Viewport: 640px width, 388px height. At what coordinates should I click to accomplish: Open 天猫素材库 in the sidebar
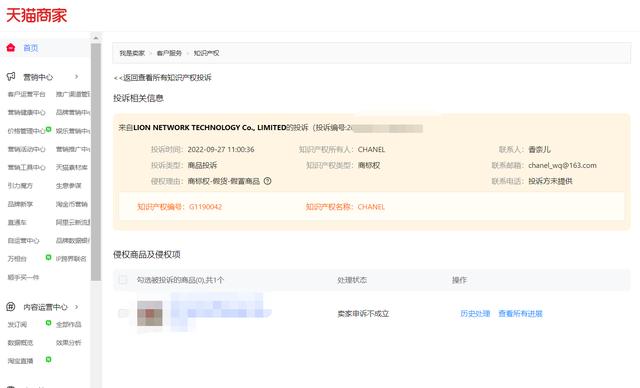(x=72, y=167)
